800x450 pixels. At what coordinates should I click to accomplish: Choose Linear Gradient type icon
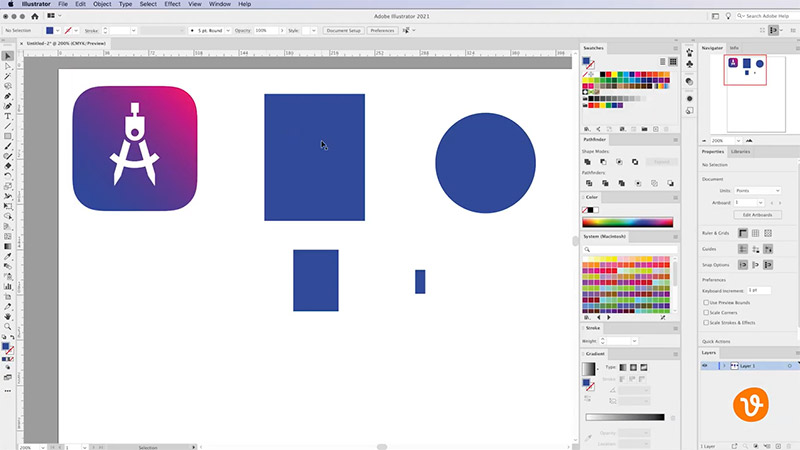pos(623,367)
